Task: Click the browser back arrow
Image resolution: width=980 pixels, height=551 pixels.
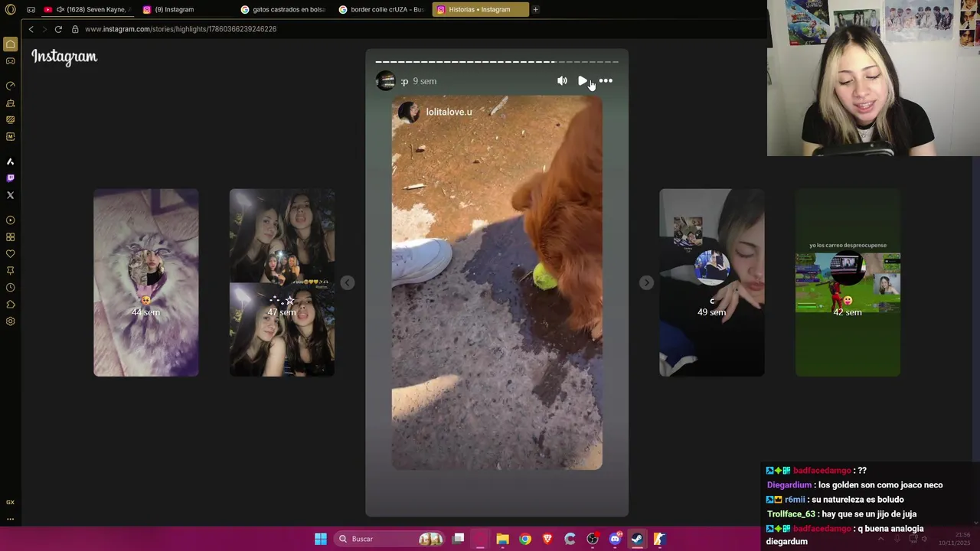Action: 31,29
